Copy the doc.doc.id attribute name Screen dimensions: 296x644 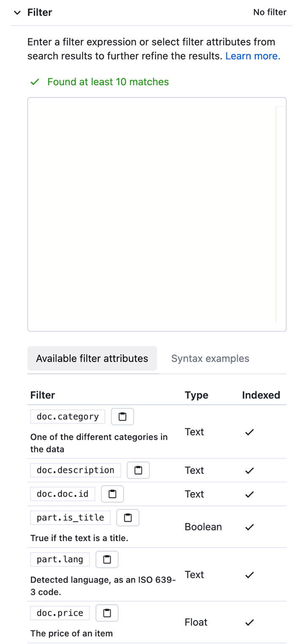[112, 494]
